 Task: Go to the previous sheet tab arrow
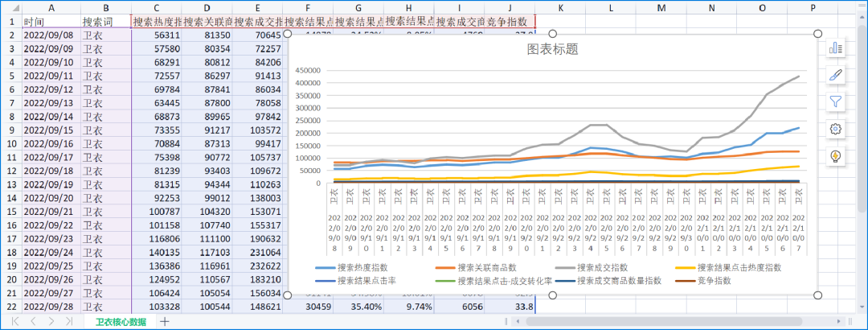(x=33, y=321)
